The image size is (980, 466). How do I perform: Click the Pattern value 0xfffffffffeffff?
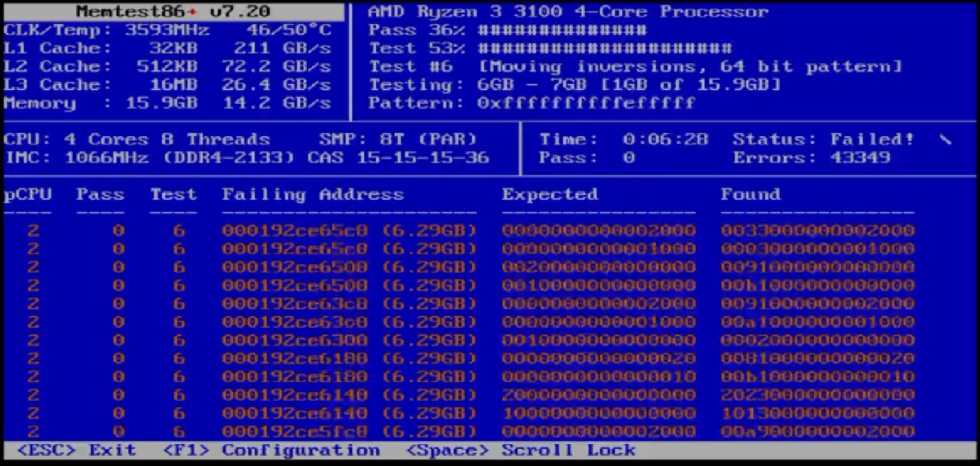[x=586, y=103]
